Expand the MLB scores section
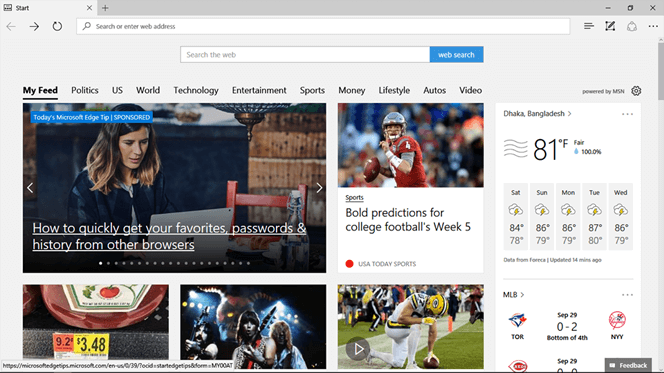 tap(513, 295)
